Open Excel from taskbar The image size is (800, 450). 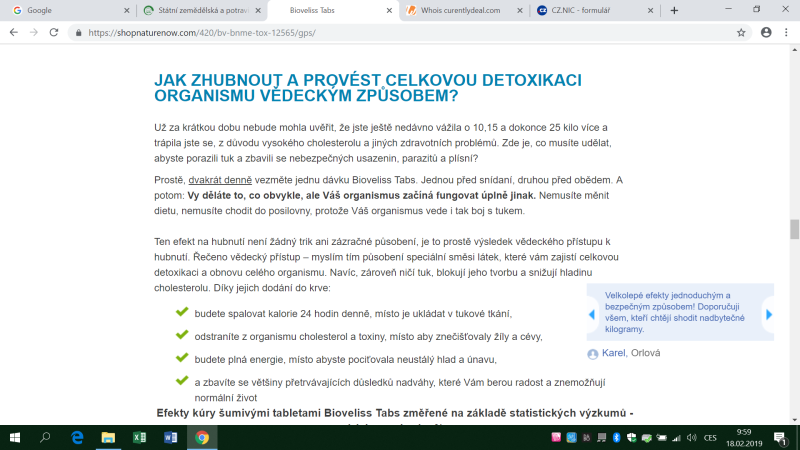tap(139, 438)
